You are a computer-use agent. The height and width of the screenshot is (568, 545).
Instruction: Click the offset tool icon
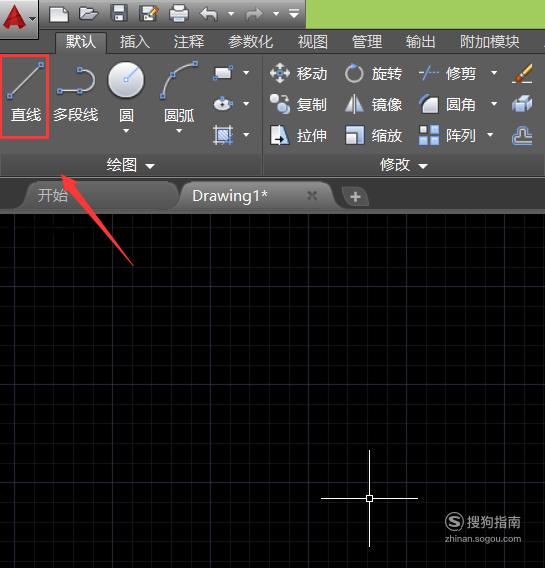522,136
